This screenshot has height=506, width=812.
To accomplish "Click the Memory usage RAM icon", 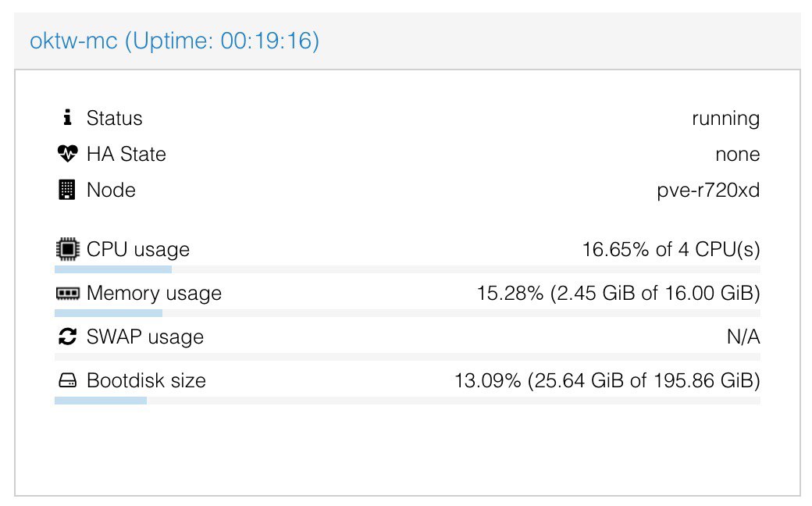I will coord(67,294).
